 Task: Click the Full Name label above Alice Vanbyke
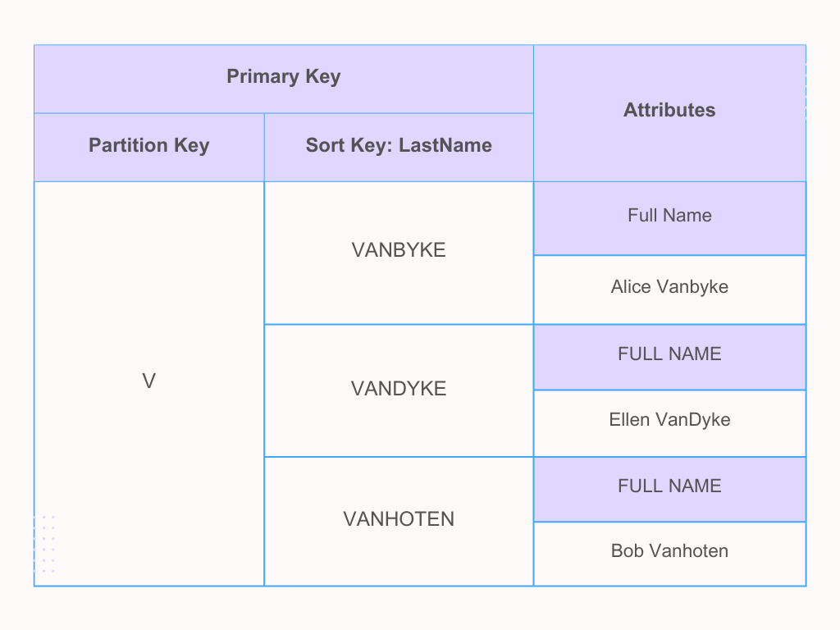(669, 216)
